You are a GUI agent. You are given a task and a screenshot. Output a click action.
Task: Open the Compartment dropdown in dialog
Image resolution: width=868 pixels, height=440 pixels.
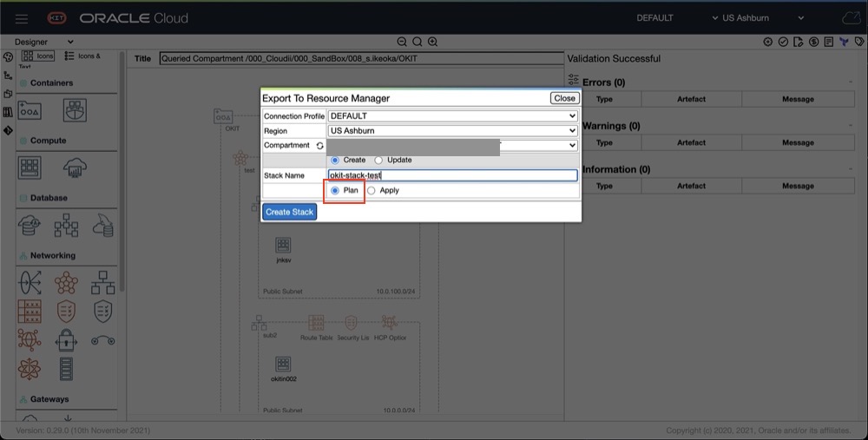tap(453, 145)
